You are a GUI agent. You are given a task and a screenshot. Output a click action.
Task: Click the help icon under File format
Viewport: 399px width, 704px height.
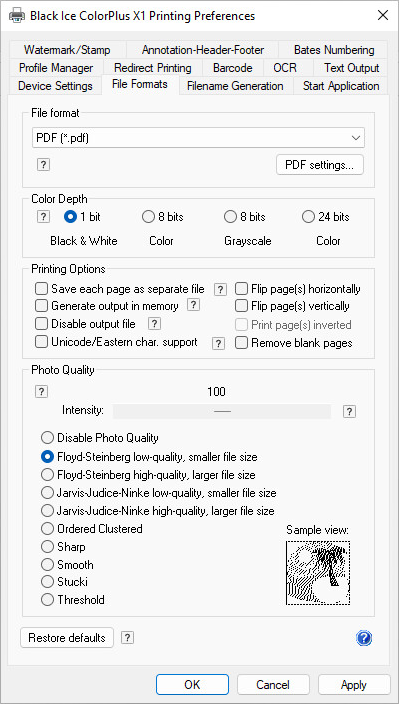pyautogui.click(x=43, y=165)
